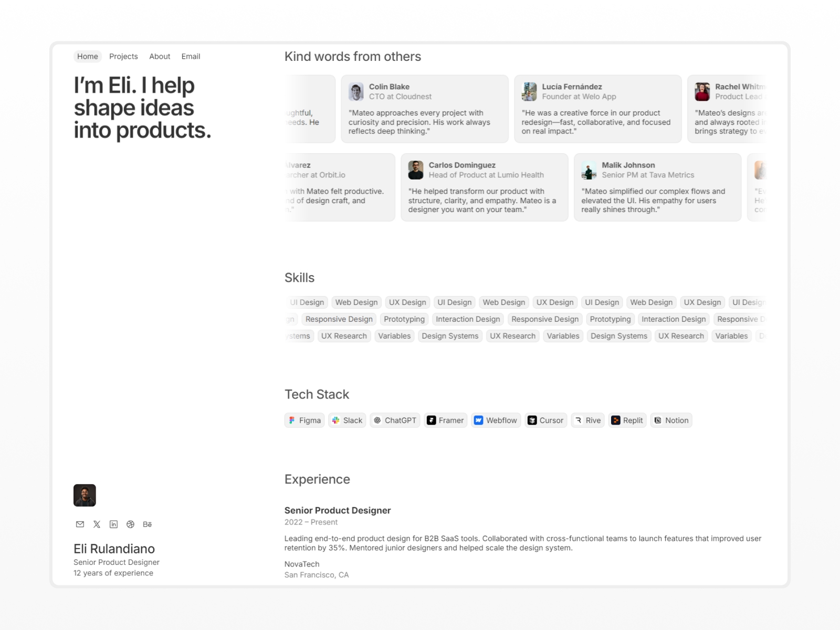Click the Figma icon in Tech Stack
The image size is (840, 630).
(292, 420)
